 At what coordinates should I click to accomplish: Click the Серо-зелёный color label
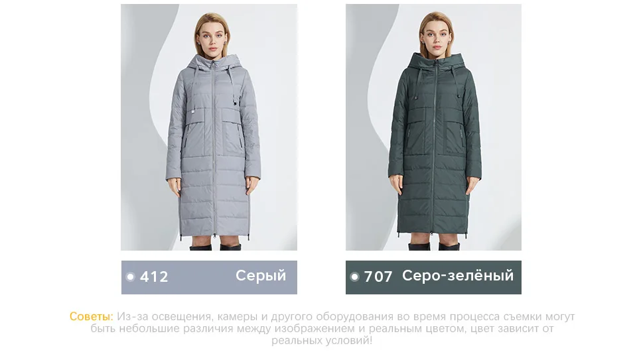click(458, 276)
